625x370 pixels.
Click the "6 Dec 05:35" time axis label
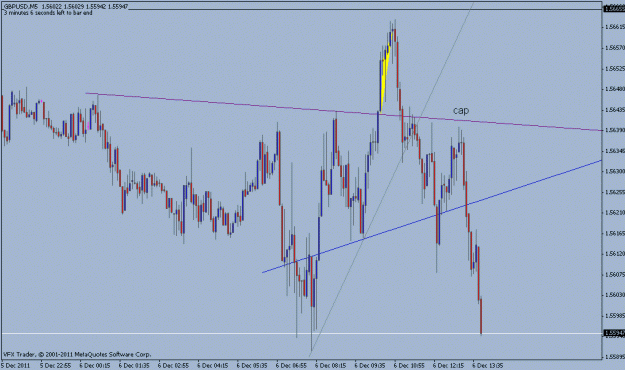coord(252,365)
